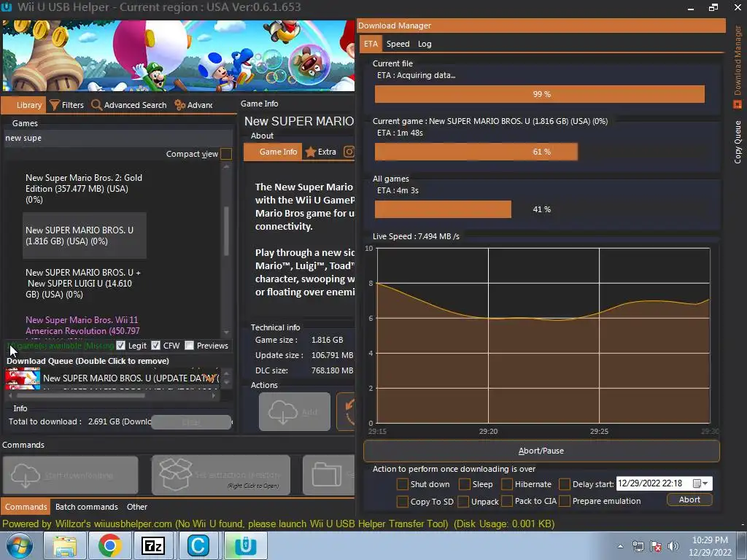The width and height of the screenshot is (747, 560).
Task: Switch to the Speed tab
Action: tap(398, 44)
